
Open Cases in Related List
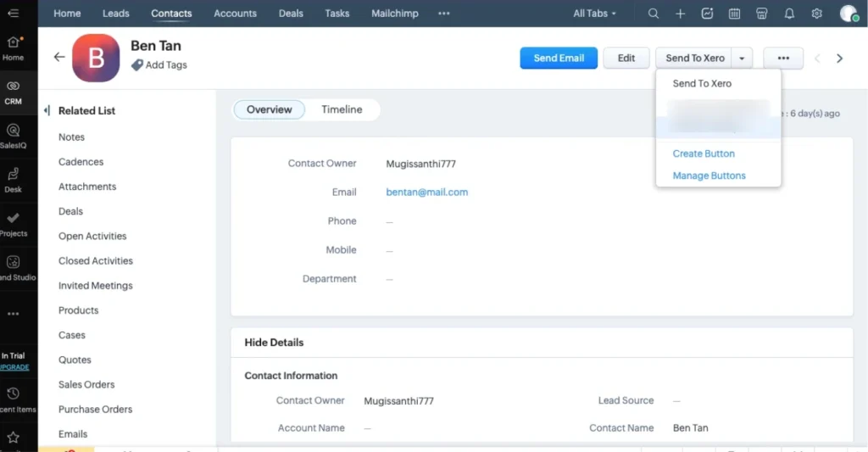(x=72, y=335)
